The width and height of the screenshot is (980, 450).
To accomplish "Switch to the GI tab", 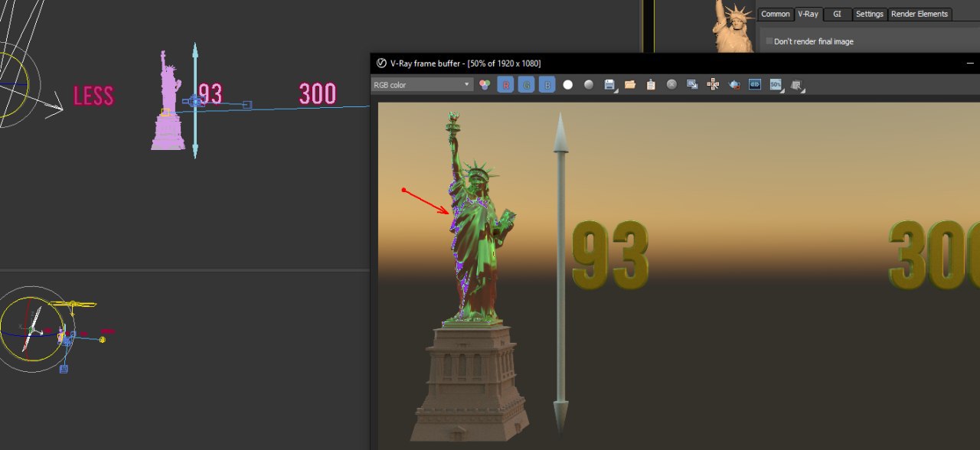I will point(837,14).
